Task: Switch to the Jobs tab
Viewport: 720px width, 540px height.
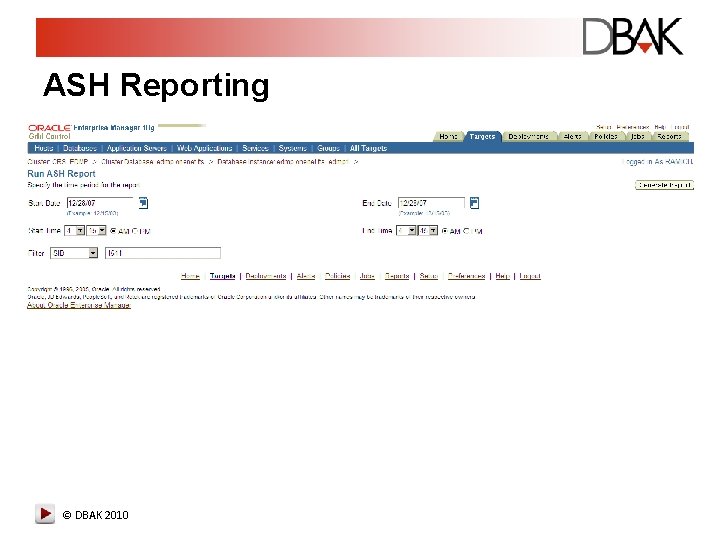Action: click(637, 136)
